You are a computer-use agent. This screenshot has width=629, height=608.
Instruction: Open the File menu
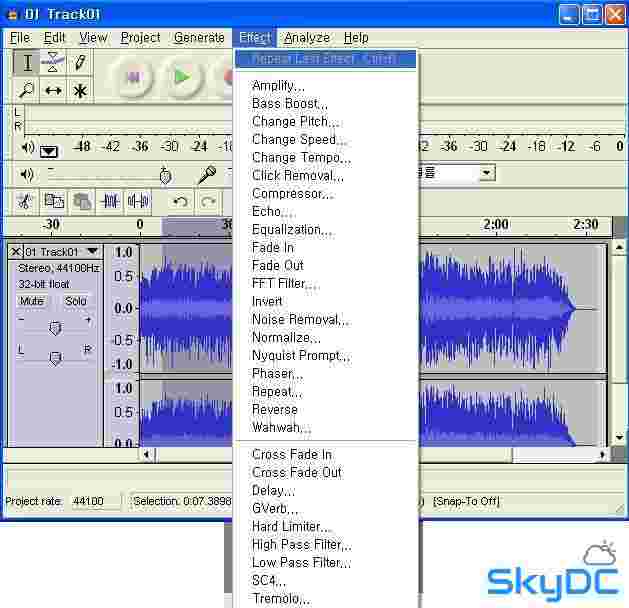tap(20, 38)
